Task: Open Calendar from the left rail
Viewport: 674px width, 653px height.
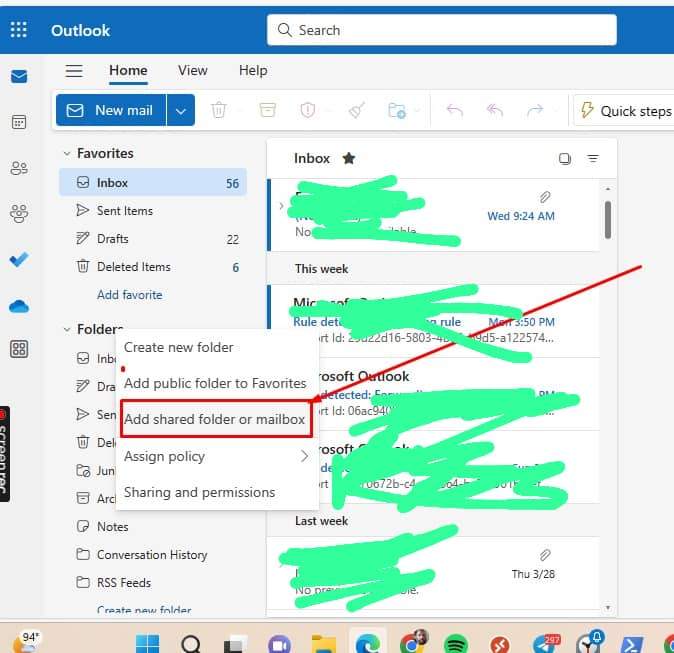Action: 19,122
